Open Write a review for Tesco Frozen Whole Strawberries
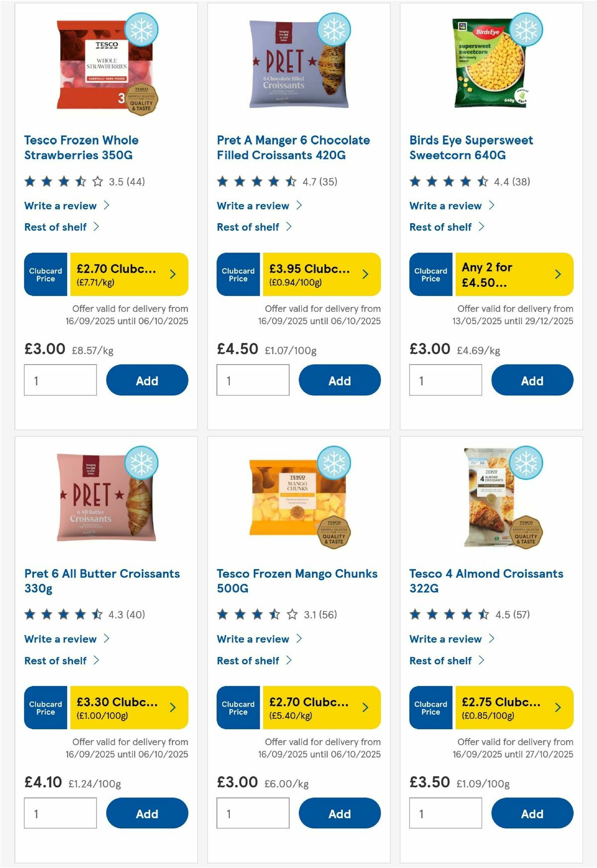 (61, 205)
